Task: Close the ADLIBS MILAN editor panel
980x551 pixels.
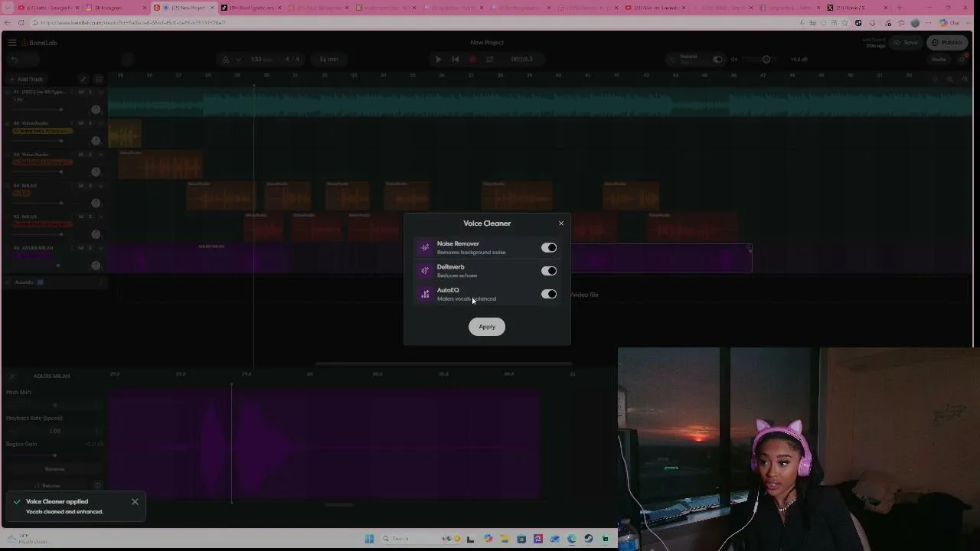Action: point(11,377)
